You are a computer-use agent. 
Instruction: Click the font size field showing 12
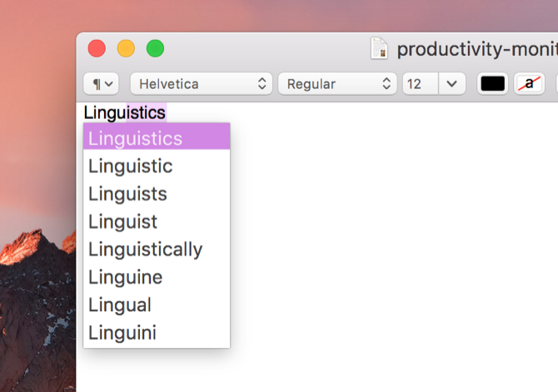[x=419, y=84]
